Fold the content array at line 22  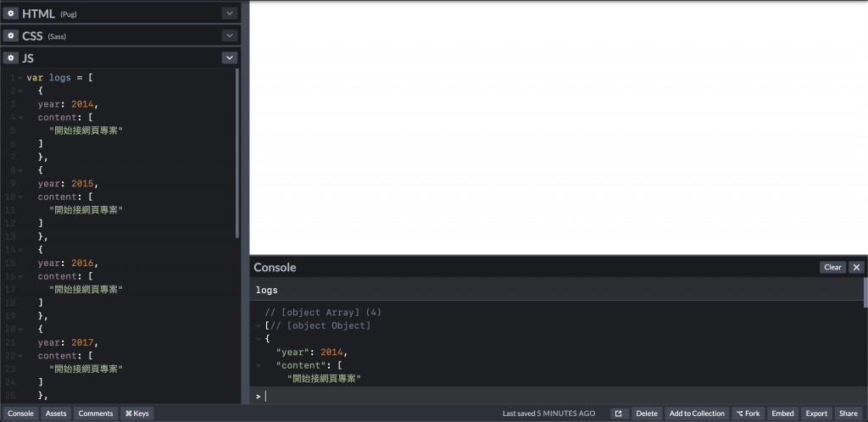tap(20, 356)
